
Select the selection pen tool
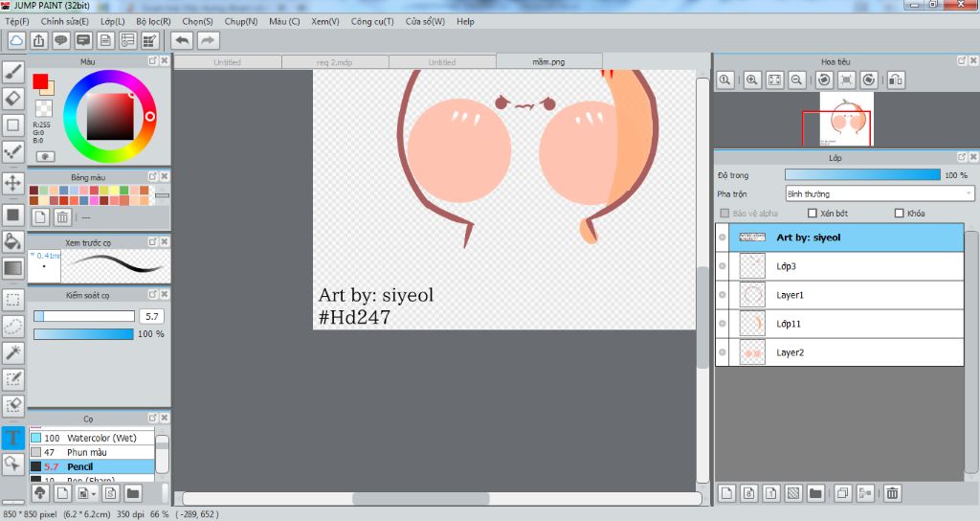13,378
